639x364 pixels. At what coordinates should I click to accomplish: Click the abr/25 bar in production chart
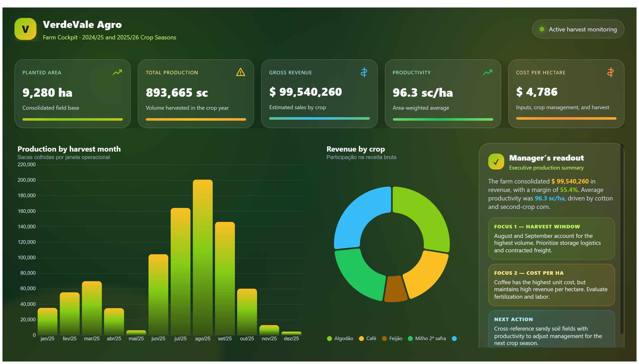point(114,322)
